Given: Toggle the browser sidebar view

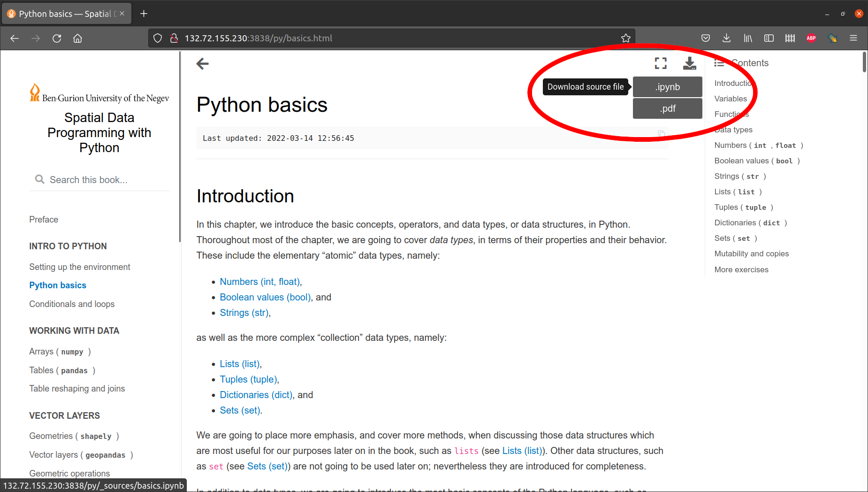Looking at the screenshot, I should tap(769, 38).
